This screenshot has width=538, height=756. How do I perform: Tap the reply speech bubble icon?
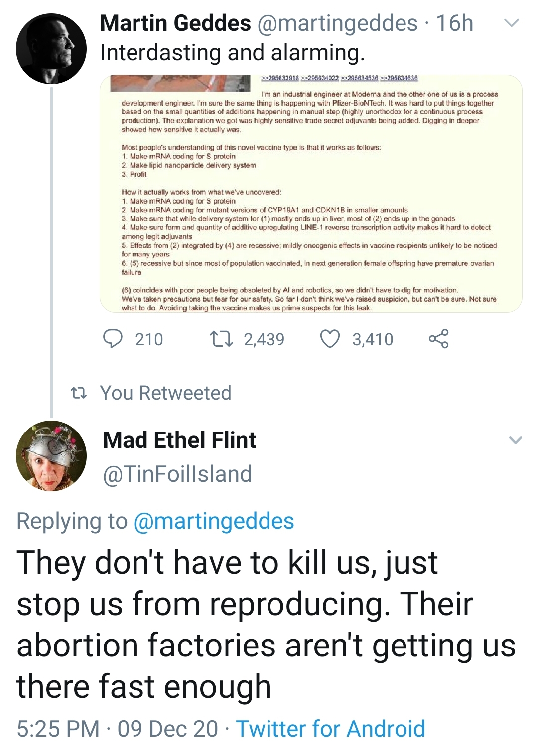click(113, 339)
